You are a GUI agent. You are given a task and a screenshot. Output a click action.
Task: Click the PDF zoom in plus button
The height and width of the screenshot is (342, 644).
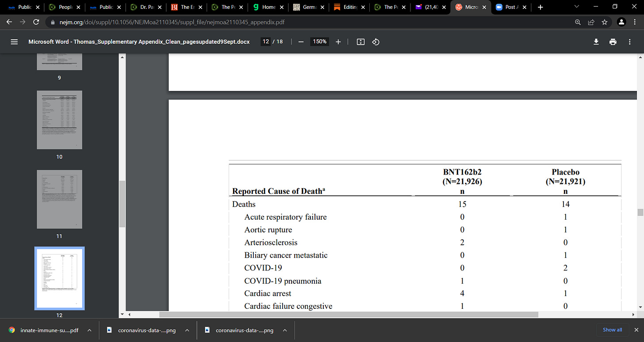pyautogui.click(x=338, y=42)
